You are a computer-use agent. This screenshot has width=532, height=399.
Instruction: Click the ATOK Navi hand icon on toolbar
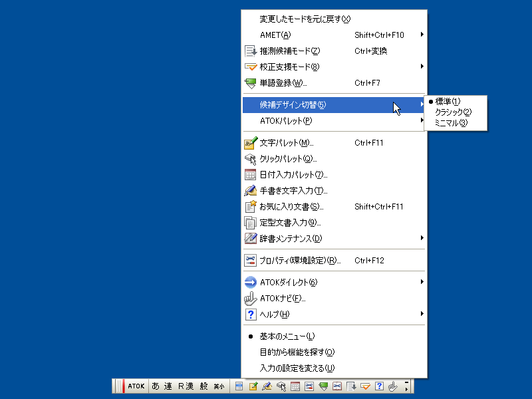(x=393, y=386)
